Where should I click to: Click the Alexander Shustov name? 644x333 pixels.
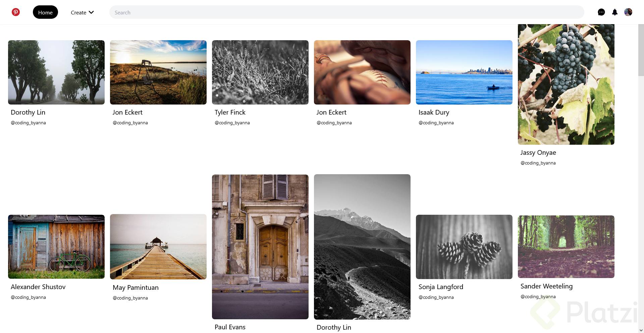coord(38,287)
